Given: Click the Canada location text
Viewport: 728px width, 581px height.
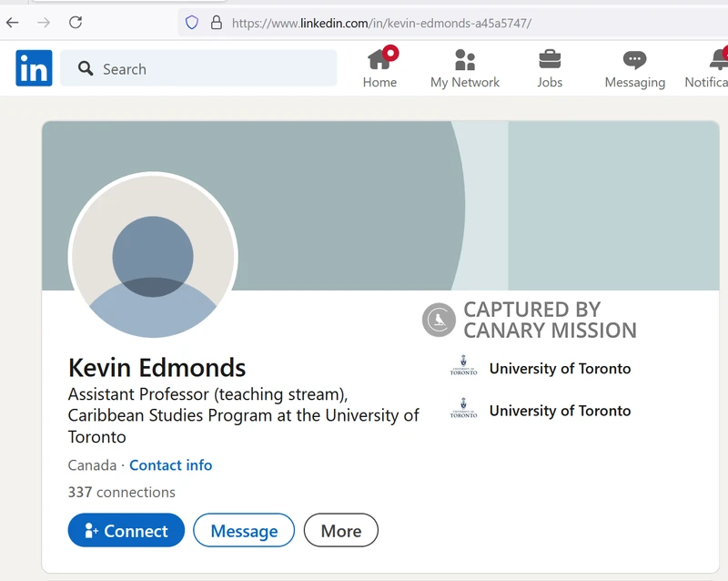Looking at the screenshot, I should pos(92,465).
